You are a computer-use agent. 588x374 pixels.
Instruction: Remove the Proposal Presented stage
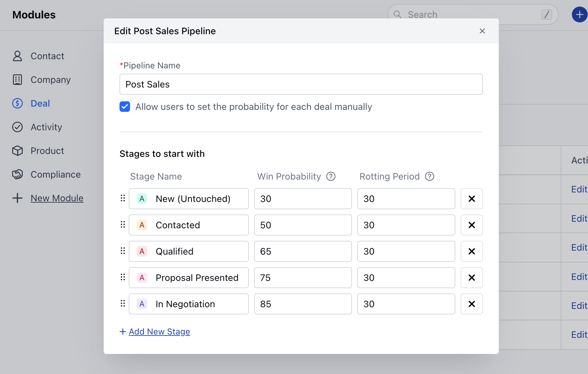coord(471,278)
